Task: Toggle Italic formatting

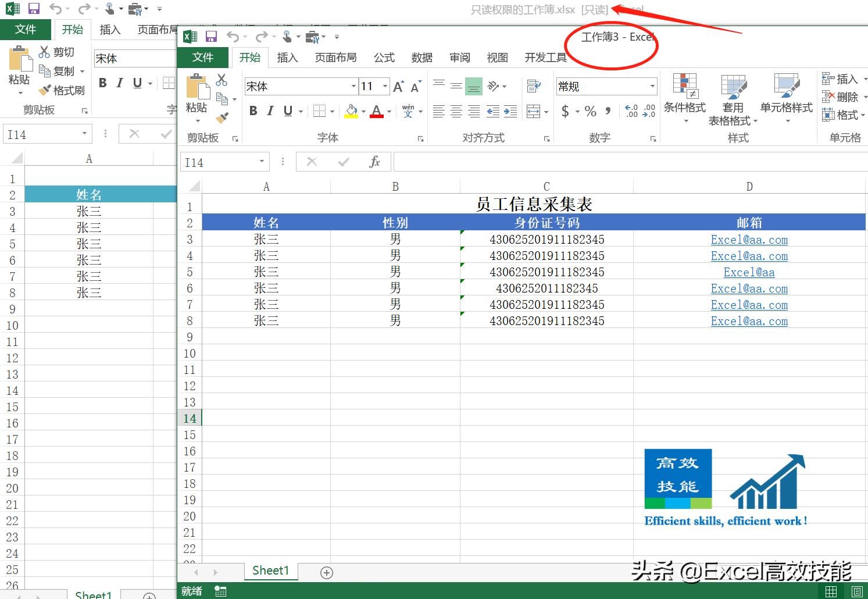Action: [270, 110]
